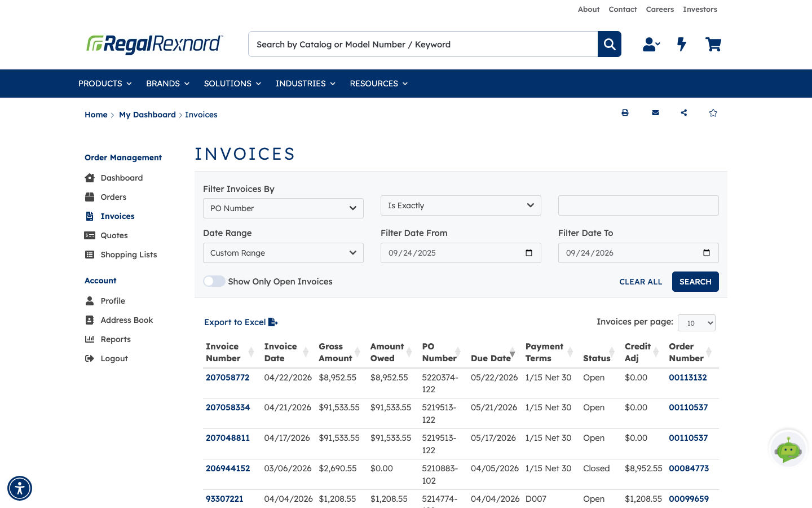The width and height of the screenshot is (812, 508).
Task: Open the INDUSTRIES navigation menu
Action: pyautogui.click(x=305, y=84)
